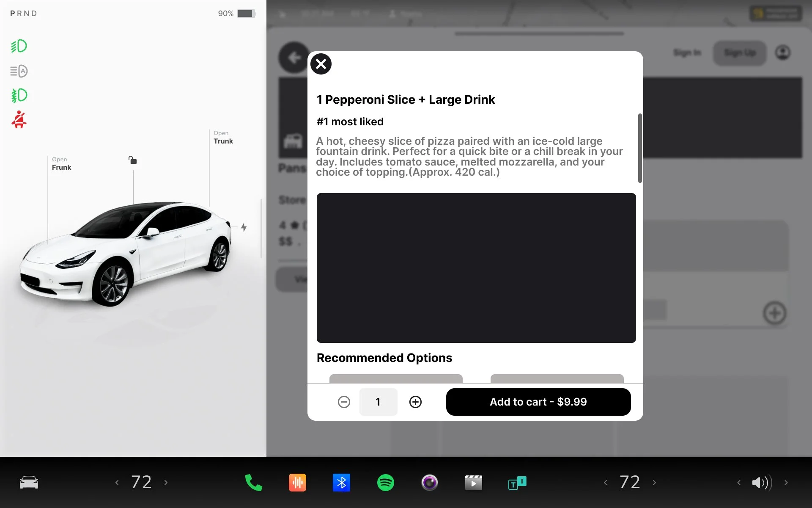The image size is (812, 508).
Task: Tap the car controls icon
Action: tap(29, 483)
